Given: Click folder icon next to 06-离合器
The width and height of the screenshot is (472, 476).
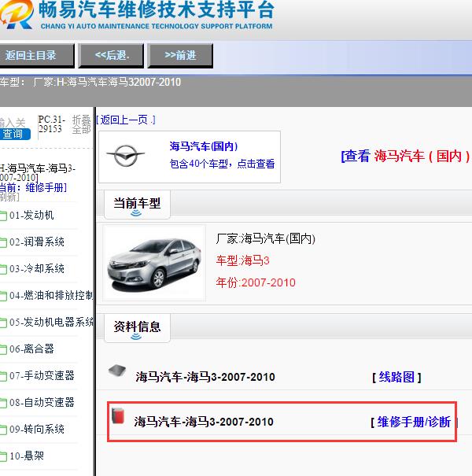Looking at the screenshot, I should pos(3,349).
